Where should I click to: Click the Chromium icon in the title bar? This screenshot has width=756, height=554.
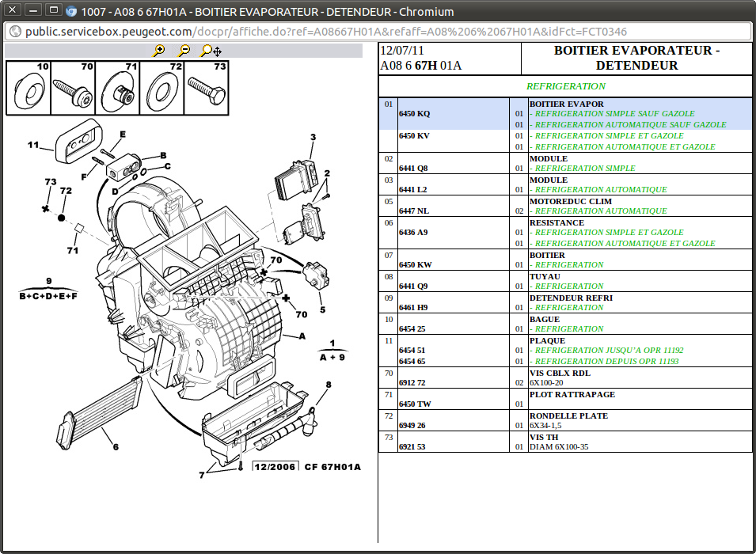71,11
